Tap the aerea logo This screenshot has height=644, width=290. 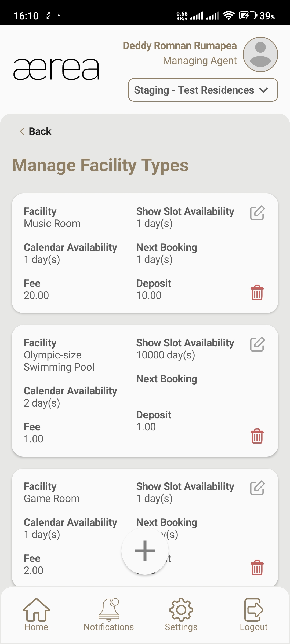click(56, 69)
